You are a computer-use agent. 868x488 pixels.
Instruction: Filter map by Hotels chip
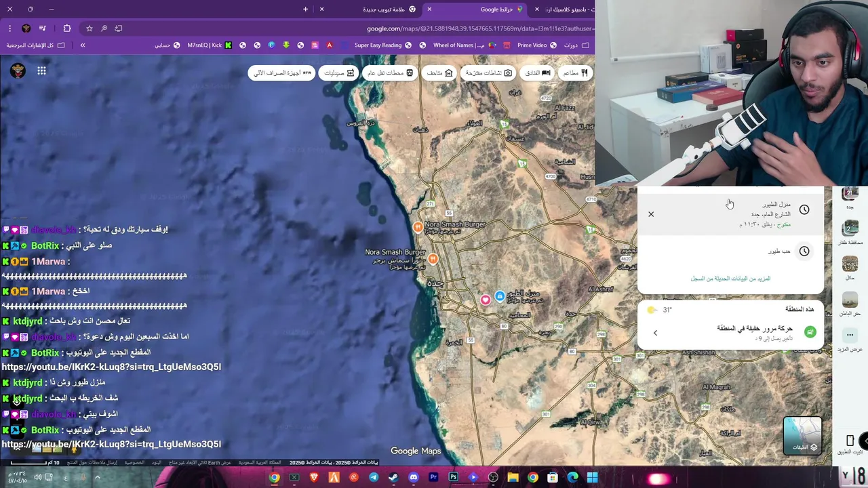pyautogui.click(x=537, y=73)
